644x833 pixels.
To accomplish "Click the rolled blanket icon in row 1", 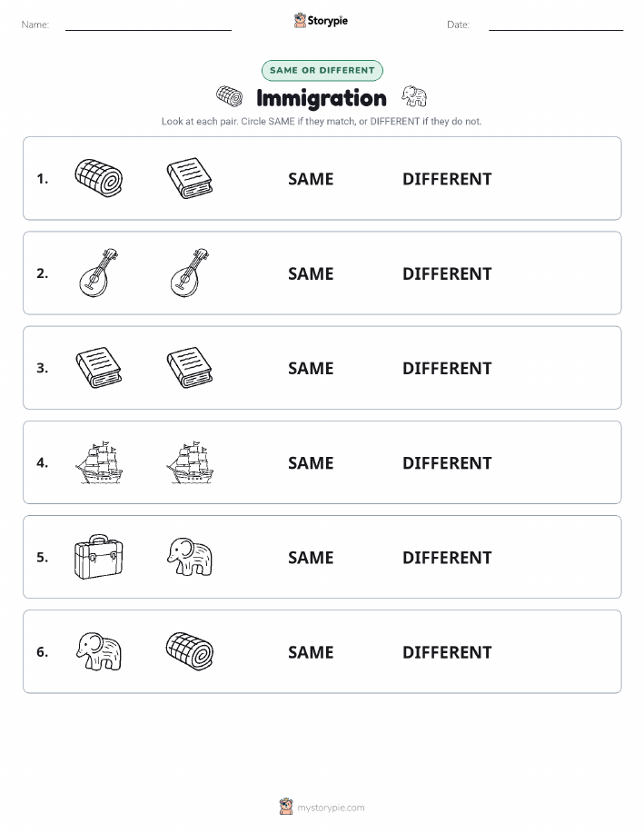I will coord(99,178).
